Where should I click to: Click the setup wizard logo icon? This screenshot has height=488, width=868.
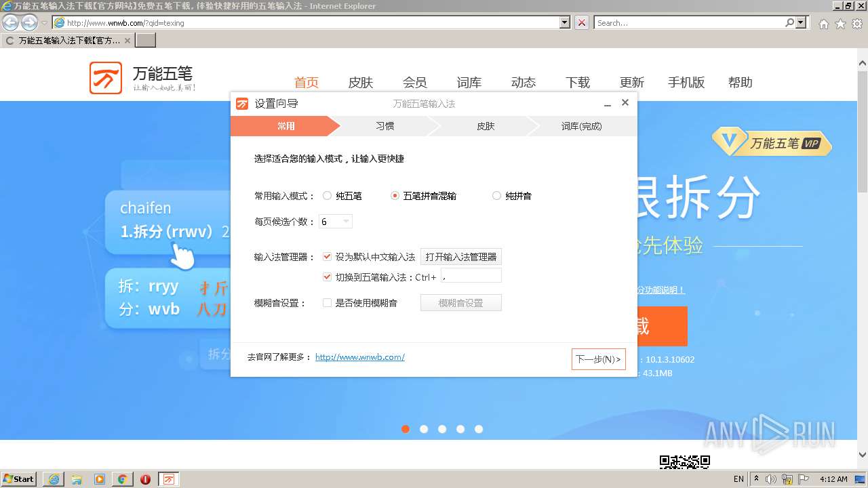click(x=242, y=104)
